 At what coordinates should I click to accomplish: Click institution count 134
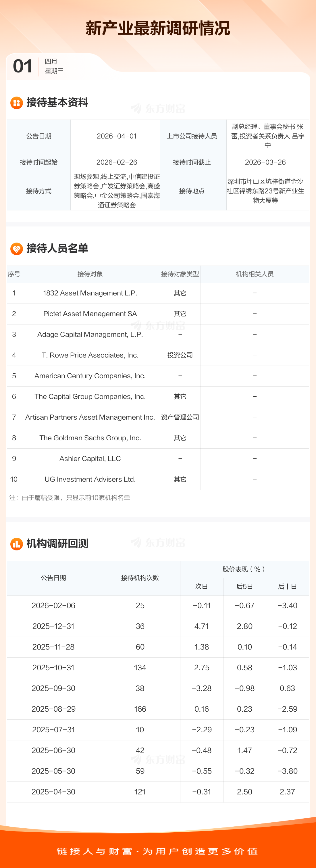click(140, 667)
